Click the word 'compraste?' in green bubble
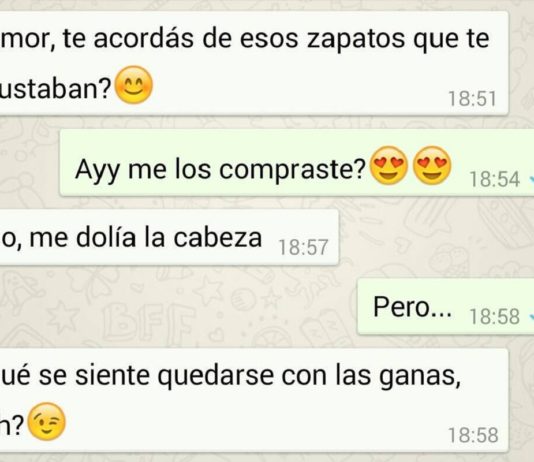This screenshot has height=462, width=534. pos(292,170)
